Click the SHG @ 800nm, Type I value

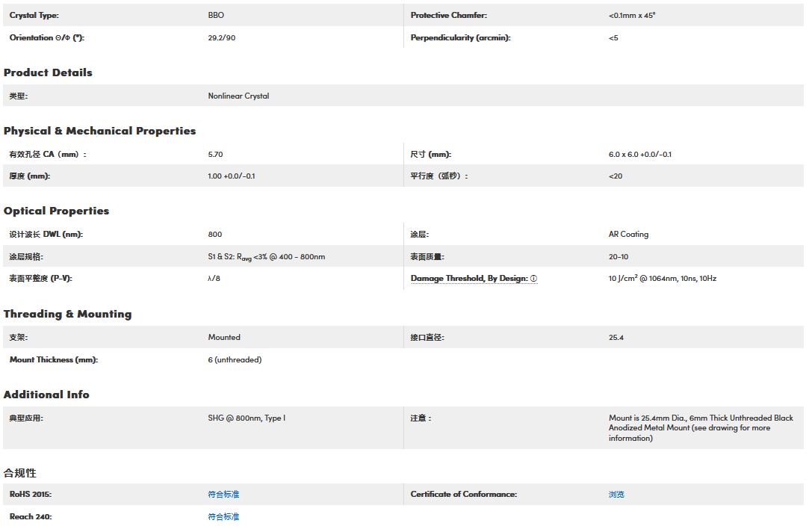coord(247,418)
